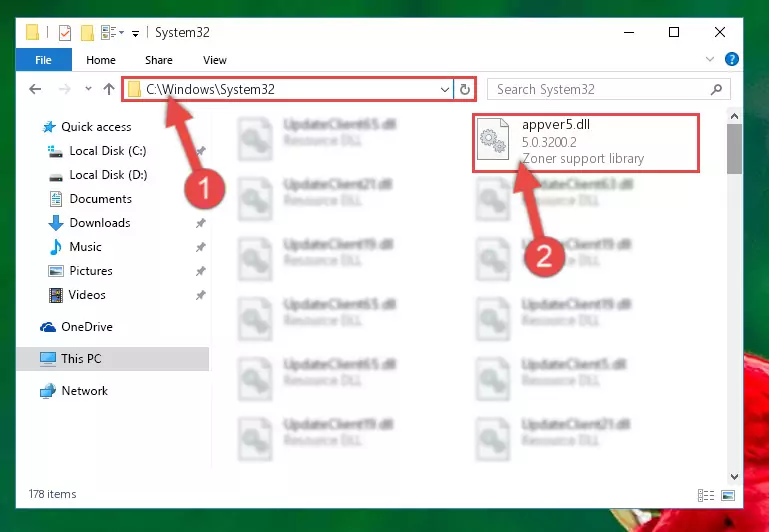Click the window system folder icon in title bar

pyautogui.click(x=32, y=32)
